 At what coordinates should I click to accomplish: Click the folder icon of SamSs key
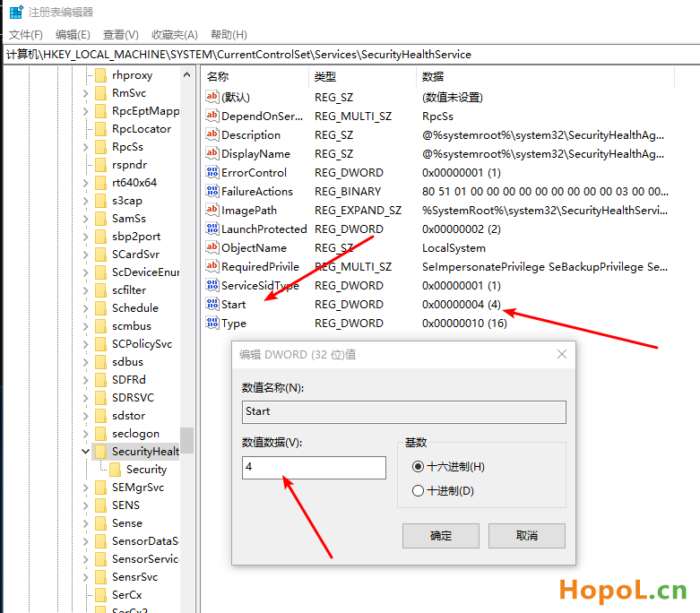click(x=101, y=219)
